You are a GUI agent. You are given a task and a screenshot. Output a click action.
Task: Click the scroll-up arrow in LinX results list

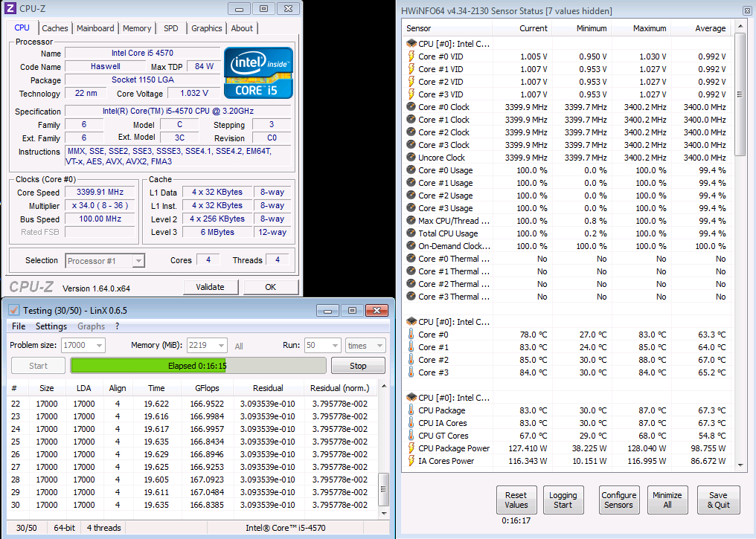[x=384, y=387]
